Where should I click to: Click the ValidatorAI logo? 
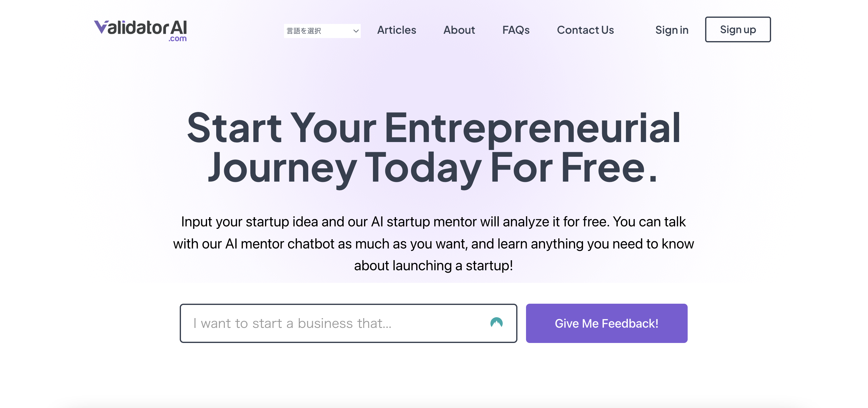click(x=140, y=30)
